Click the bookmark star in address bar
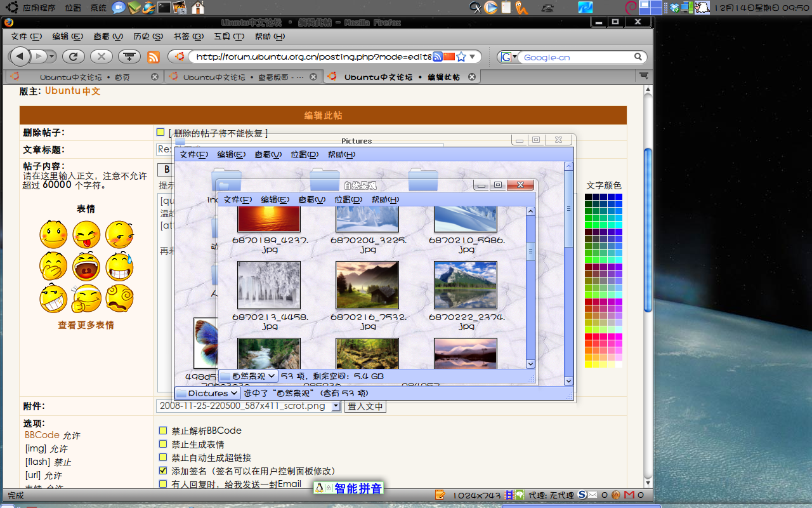The width and height of the screenshot is (812, 508). point(461,57)
